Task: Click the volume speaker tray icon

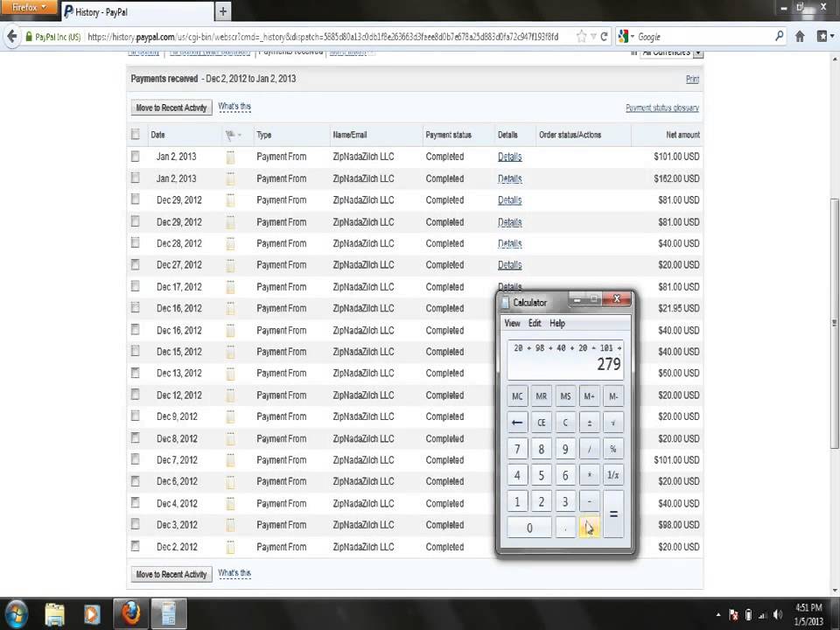Action: (x=778, y=614)
